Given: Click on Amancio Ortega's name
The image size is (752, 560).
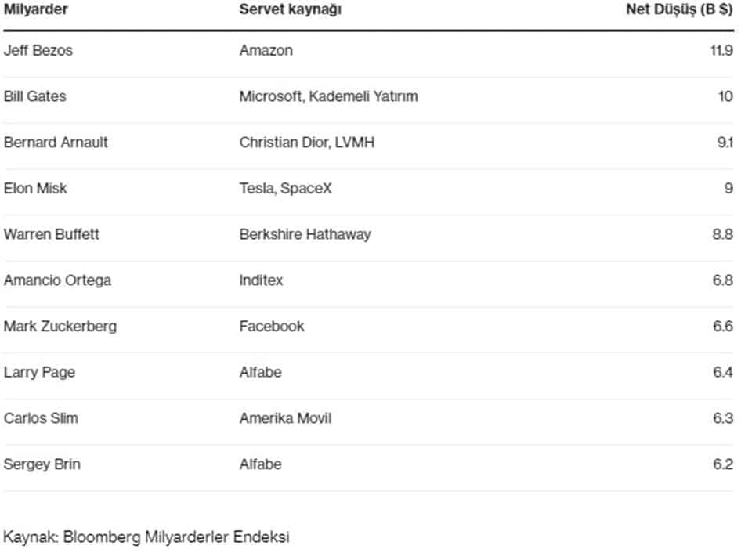Looking at the screenshot, I should (x=57, y=280).
